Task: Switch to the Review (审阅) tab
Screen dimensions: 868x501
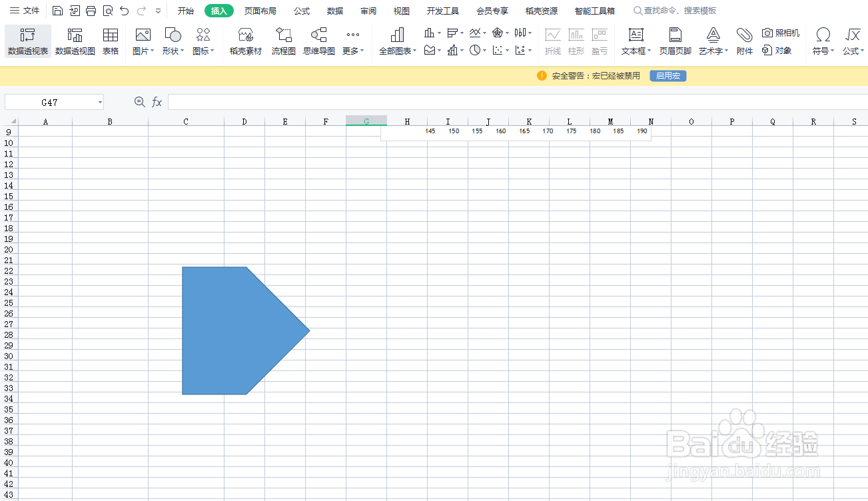Action: (x=368, y=11)
